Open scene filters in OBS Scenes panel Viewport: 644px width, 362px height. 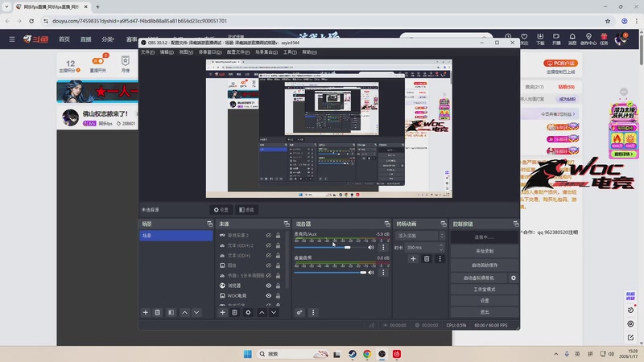[171, 312]
